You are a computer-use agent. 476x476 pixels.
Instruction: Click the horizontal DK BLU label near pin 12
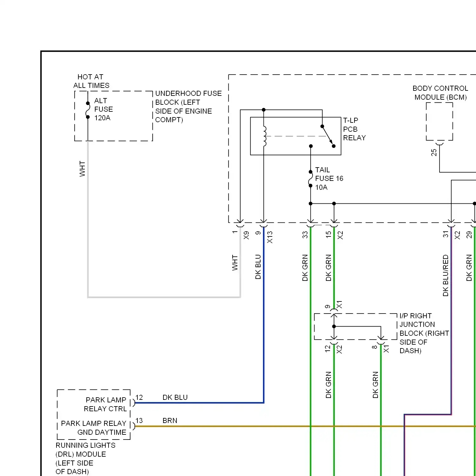pos(175,397)
